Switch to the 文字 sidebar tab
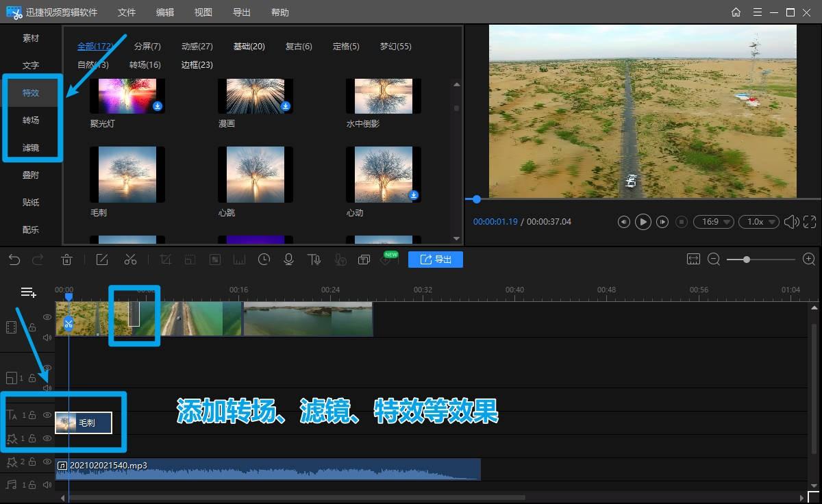 (x=31, y=66)
